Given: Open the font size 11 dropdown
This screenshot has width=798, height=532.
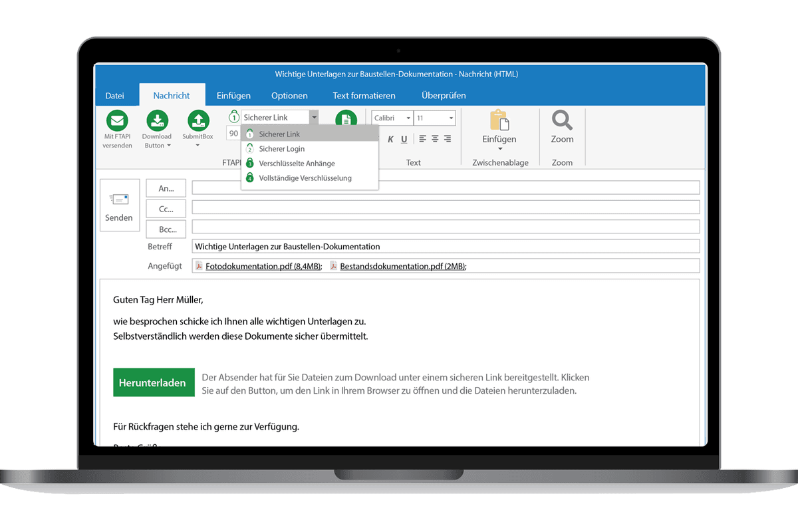Looking at the screenshot, I should click(452, 118).
